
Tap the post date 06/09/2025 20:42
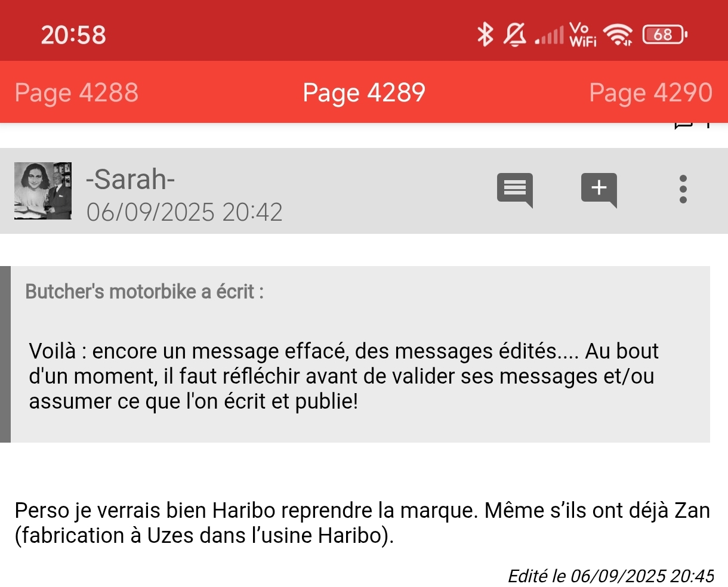(184, 212)
